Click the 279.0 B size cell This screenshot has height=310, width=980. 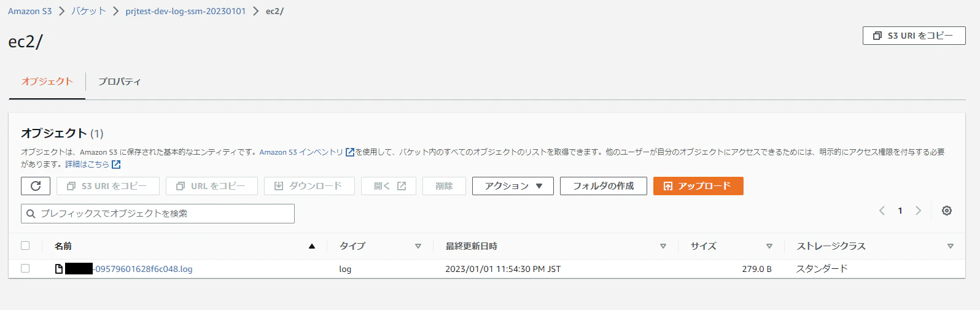[756, 269]
